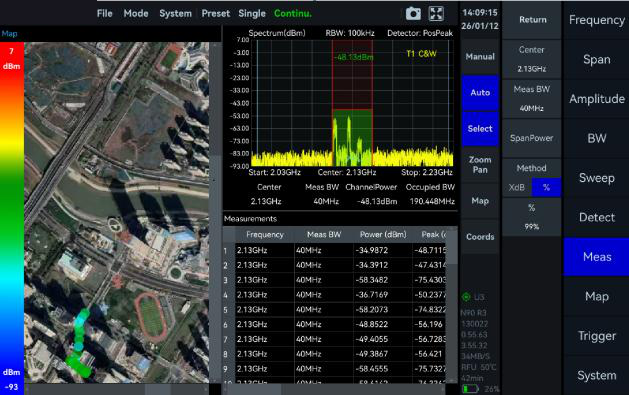
Task: Open the Frequency settings tab
Action: pos(597,20)
